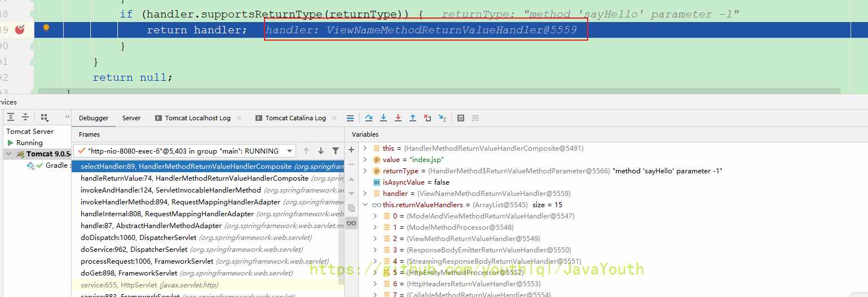The image size is (868, 297).
Task: Open the Tomcat Catalina Log tab
Action: click(295, 118)
